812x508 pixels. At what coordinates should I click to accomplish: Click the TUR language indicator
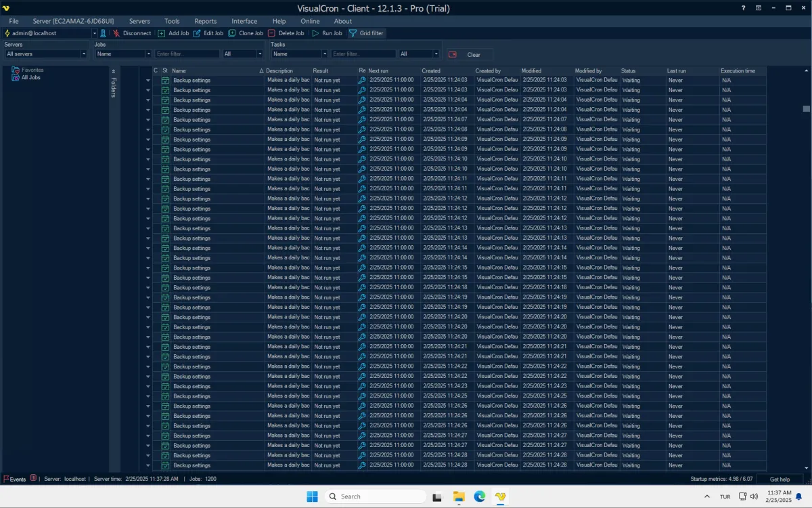[x=725, y=496]
